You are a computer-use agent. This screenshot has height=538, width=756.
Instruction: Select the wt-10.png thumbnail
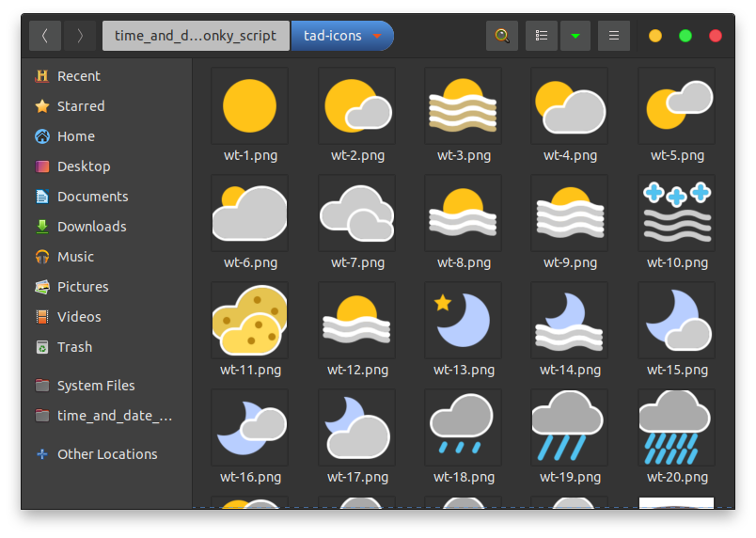(x=676, y=214)
